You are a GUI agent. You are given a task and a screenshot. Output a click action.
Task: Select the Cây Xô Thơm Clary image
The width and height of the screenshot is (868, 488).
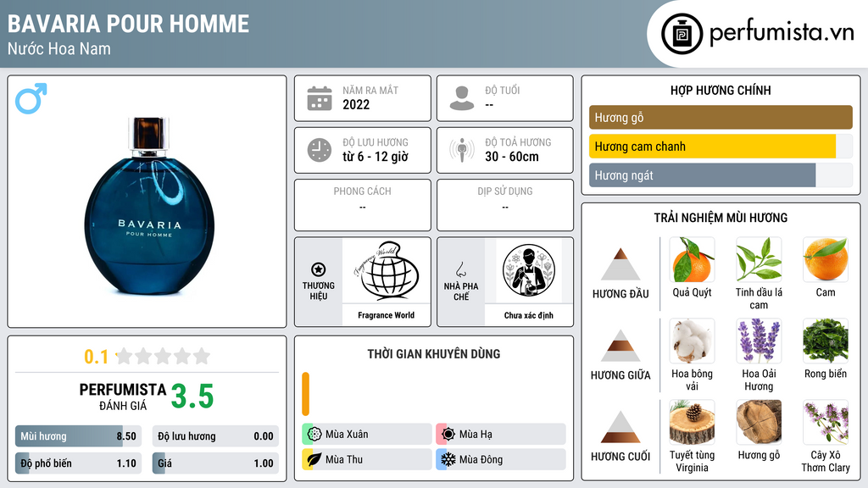coord(826,423)
